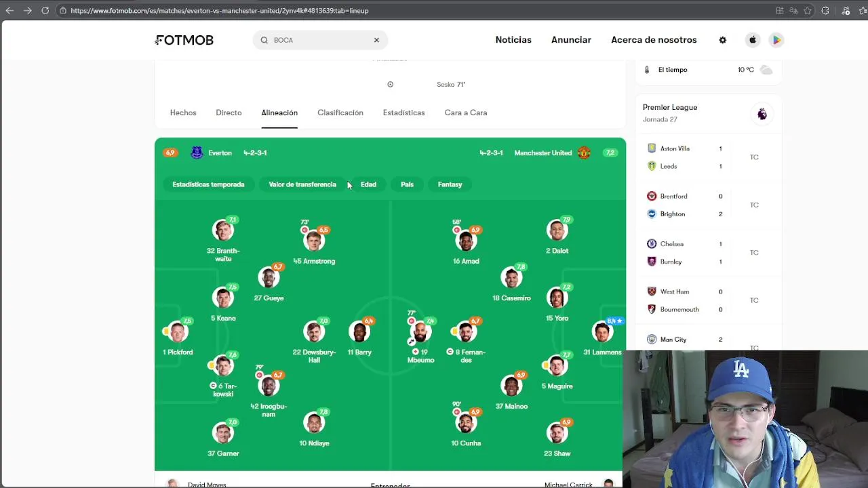
Task: Open the Cara a Cara tab
Action: (466, 113)
